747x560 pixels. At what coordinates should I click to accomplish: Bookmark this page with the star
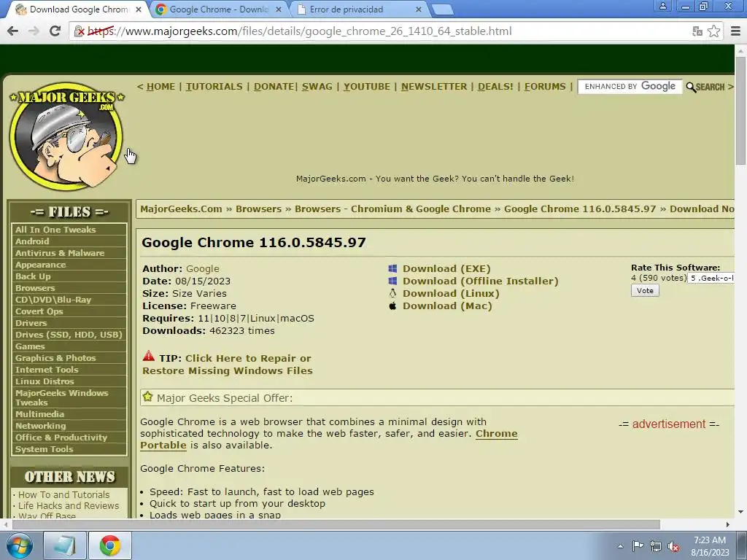pos(713,31)
